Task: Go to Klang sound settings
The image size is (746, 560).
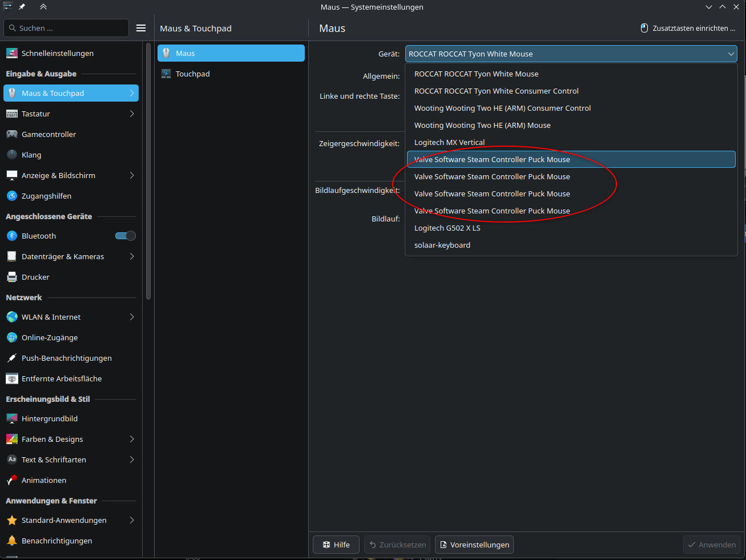Action: pos(71,155)
